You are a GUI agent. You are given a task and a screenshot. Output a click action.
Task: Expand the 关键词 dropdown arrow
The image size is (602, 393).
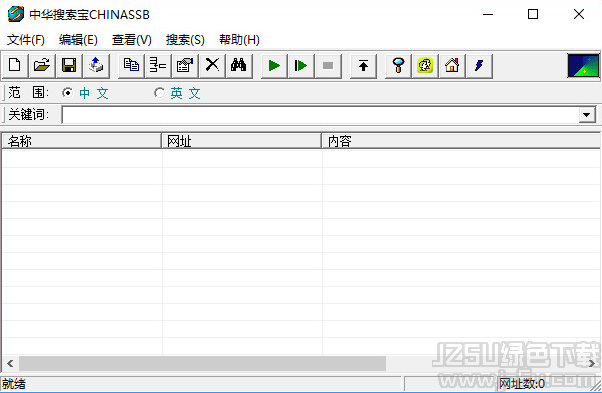pyautogui.click(x=587, y=115)
